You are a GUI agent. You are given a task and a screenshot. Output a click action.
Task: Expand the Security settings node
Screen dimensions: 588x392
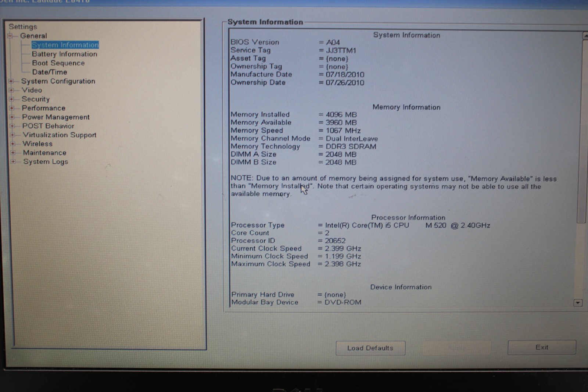[x=11, y=99]
